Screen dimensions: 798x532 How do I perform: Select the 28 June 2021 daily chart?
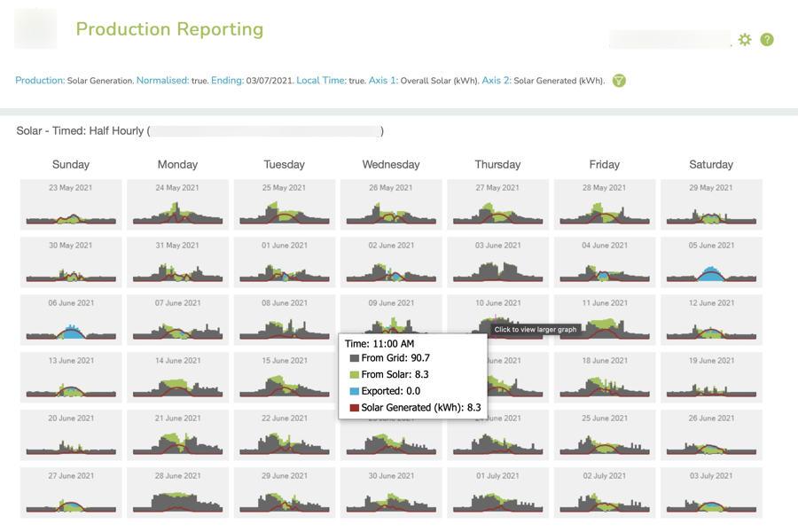point(177,493)
